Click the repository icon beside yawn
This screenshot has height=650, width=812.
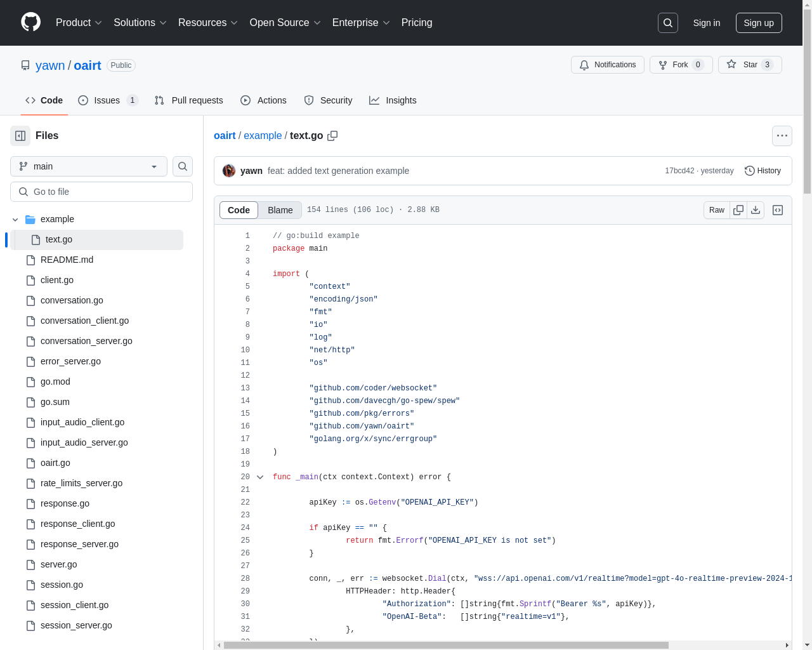click(25, 65)
